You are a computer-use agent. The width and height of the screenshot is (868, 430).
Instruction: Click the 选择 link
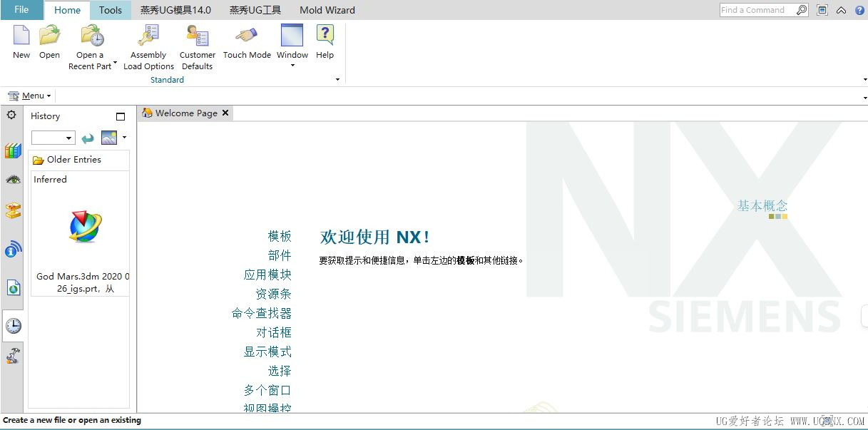point(280,371)
